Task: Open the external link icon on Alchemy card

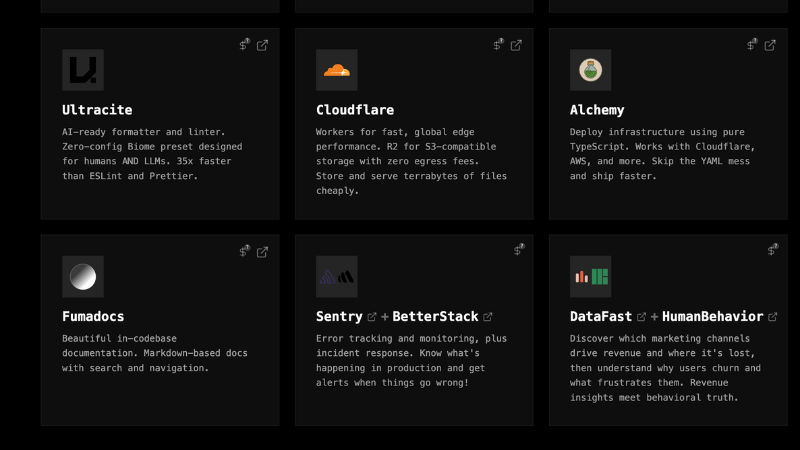Action: click(771, 45)
